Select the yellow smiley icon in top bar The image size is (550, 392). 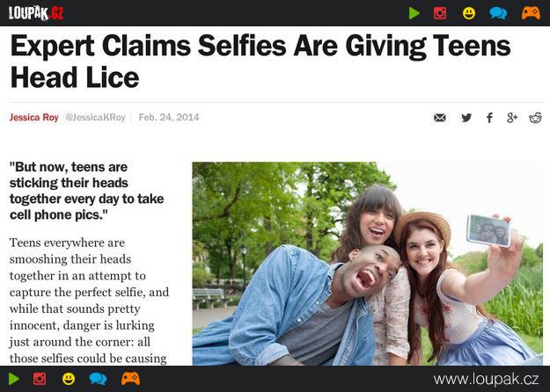pyautogui.click(x=469, y=13)
